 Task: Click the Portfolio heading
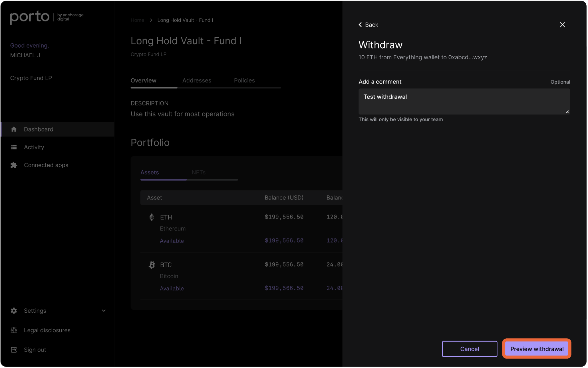click(x=150, y=143)
